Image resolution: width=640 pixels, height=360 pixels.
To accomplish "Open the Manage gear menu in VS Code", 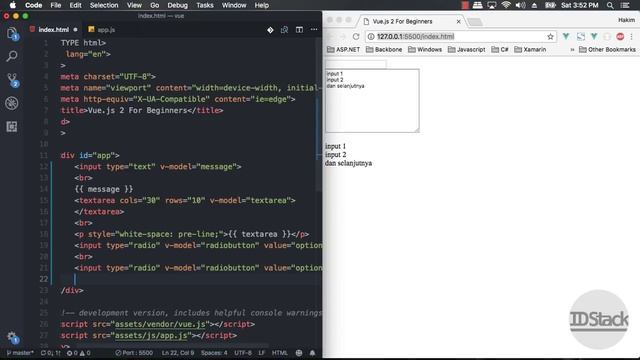I will point(12,337).
